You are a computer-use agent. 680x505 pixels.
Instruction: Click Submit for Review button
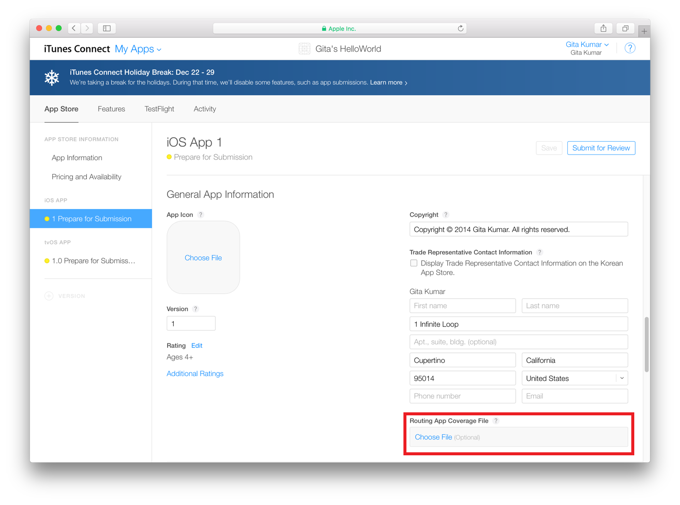(601, 148)
